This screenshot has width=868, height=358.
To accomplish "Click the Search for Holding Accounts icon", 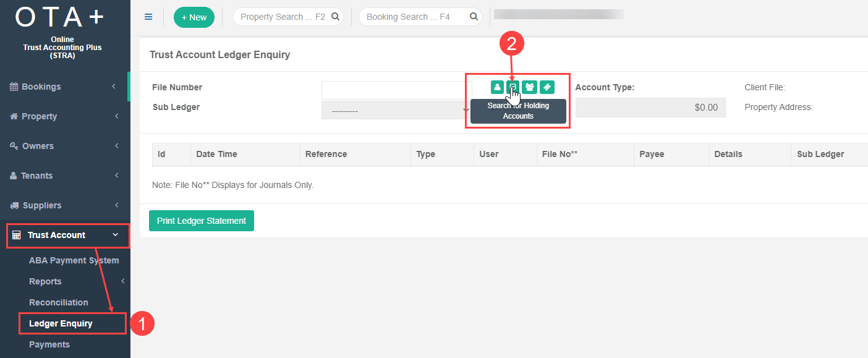I will click(x=513, y=87).
